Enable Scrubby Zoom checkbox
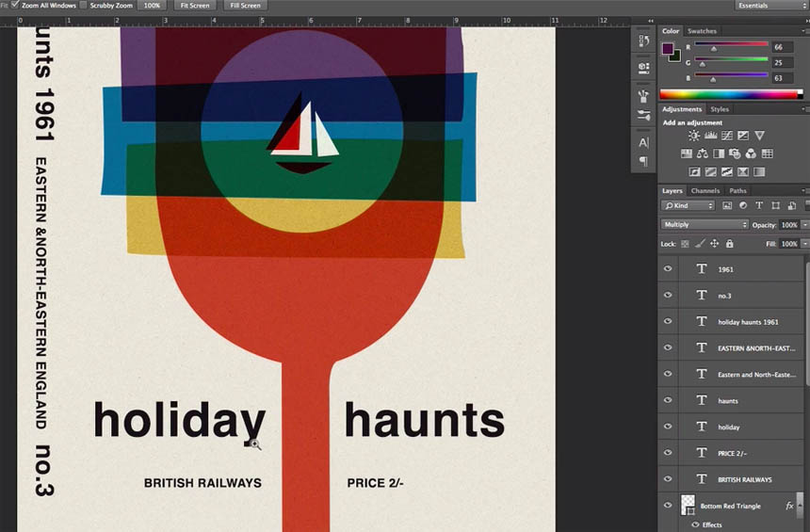The width and height of the screenshot is (810, 532). pos(84,5)
